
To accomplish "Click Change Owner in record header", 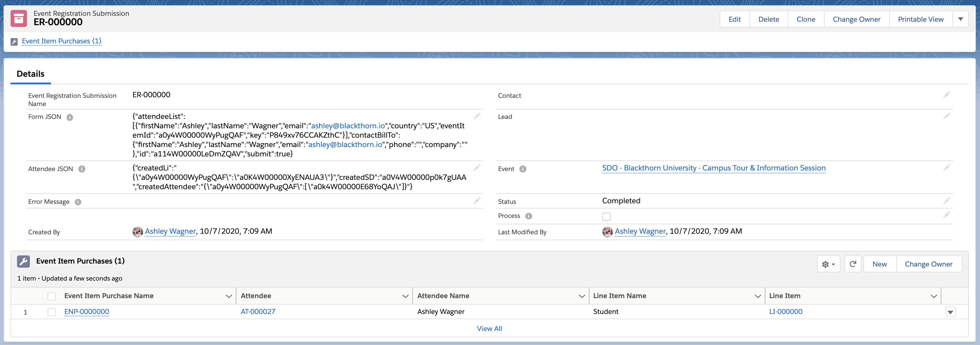I will [856, 19].
